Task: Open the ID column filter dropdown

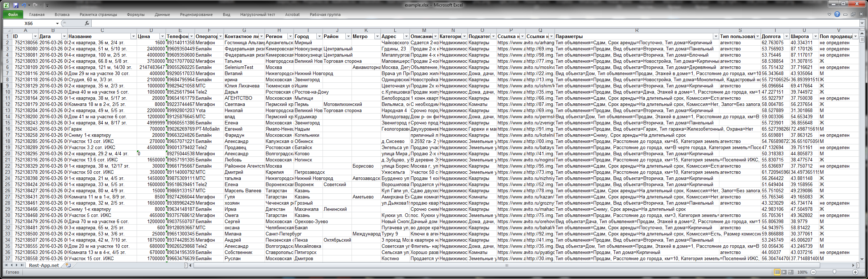Action: coord(35,36)
